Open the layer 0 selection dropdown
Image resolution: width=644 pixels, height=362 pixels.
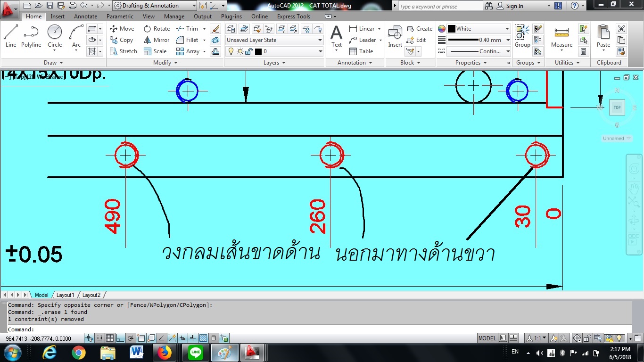pyautogui.click(x=274, y=51)
